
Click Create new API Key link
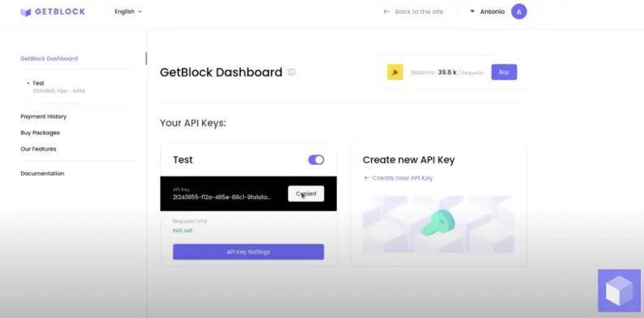pos(398,178)
